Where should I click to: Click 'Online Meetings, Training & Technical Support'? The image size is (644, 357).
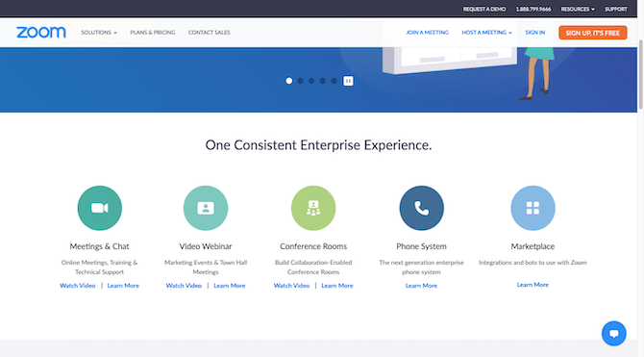[x=99, y=267]
